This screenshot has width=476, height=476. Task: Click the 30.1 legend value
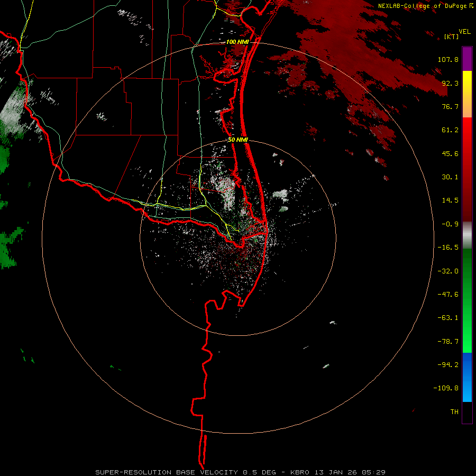pyautogui.click(x=450, y=177)
